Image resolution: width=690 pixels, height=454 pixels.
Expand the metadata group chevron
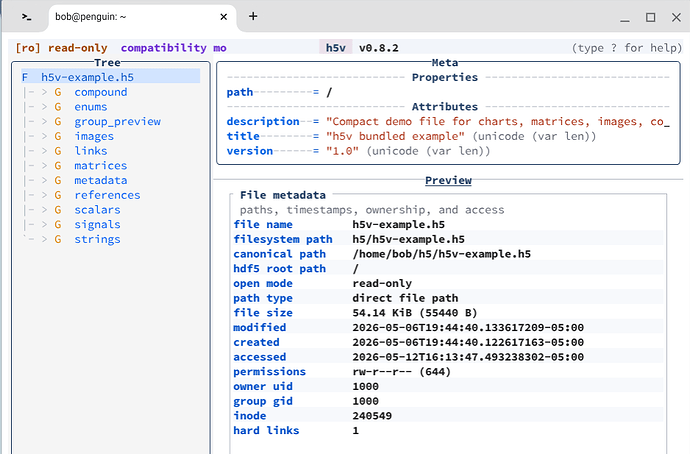pyautogui.click(x=44, y=180)
